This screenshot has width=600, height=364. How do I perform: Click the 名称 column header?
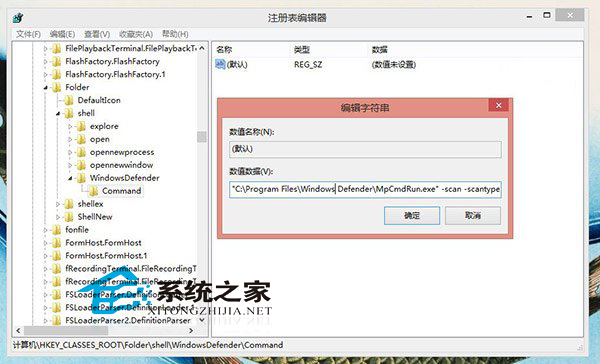pyautogui.click(x=224, y=50)
